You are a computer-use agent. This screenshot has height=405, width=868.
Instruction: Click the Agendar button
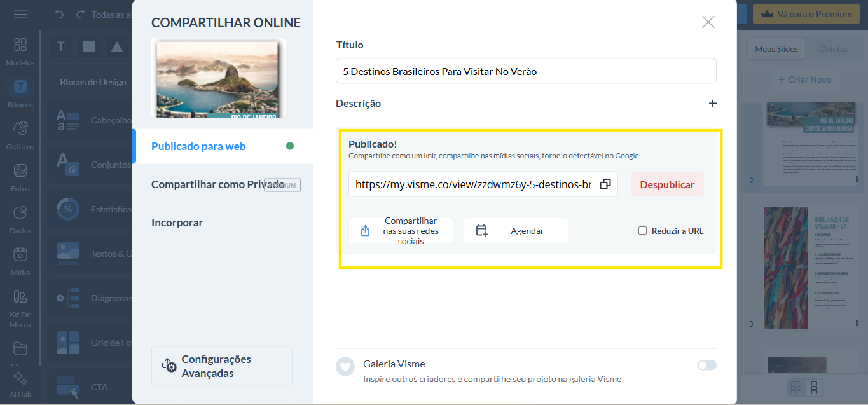point(516,231)
